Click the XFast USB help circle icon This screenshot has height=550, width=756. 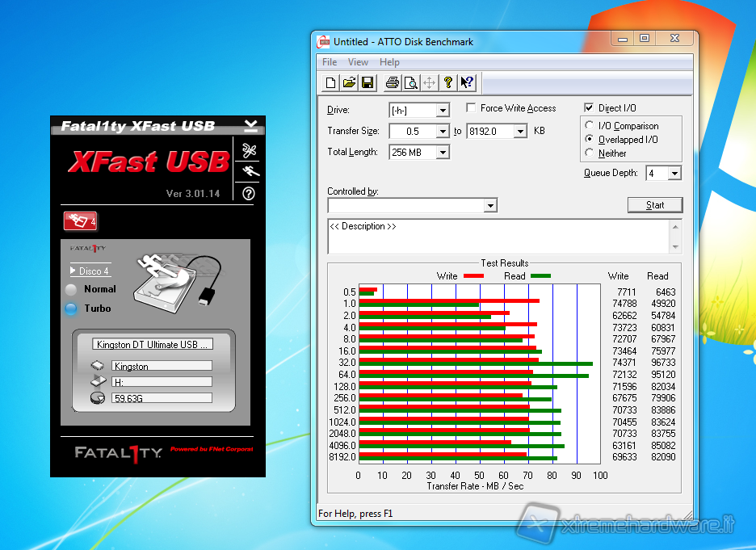[x=249, y=193]
